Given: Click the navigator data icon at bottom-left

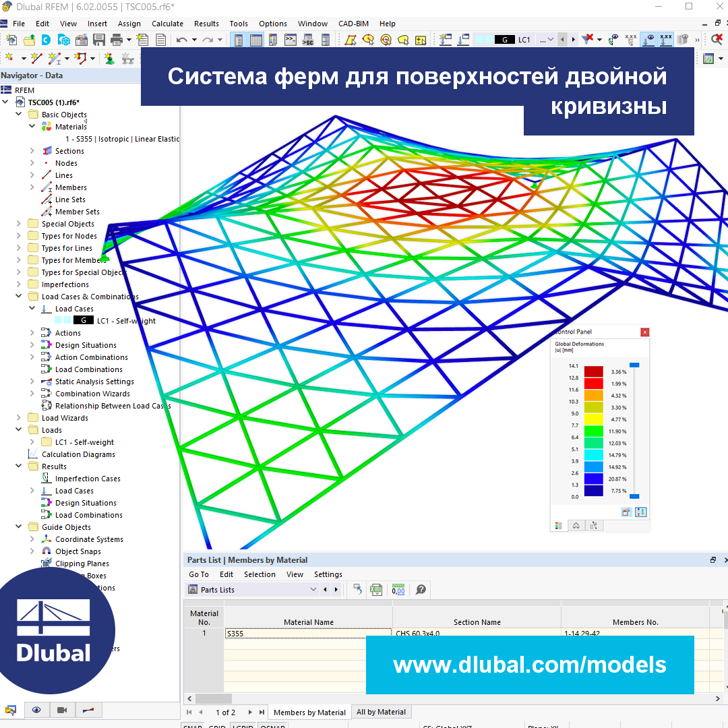Looking at the screenshot, I should 11,710.
